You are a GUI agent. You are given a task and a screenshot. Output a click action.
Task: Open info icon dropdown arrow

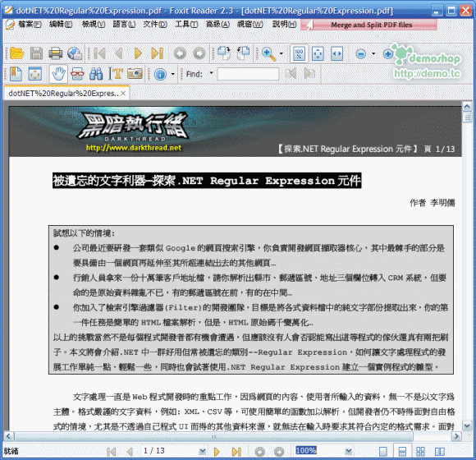click(x=172, y=74)
